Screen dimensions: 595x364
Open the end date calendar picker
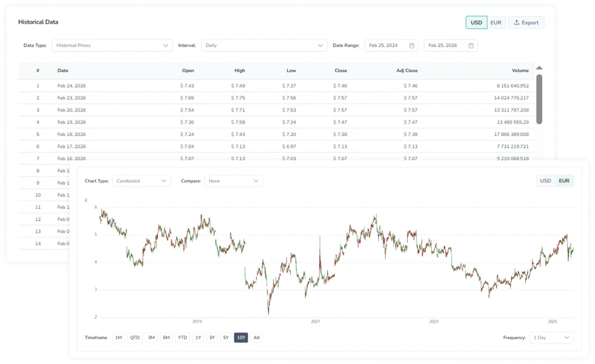pos(470,45)
